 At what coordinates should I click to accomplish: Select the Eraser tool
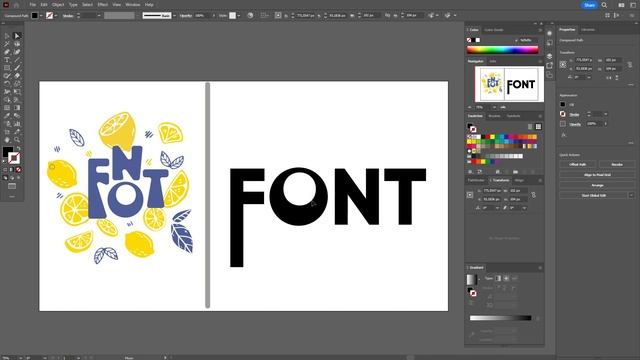coord(17,76)
